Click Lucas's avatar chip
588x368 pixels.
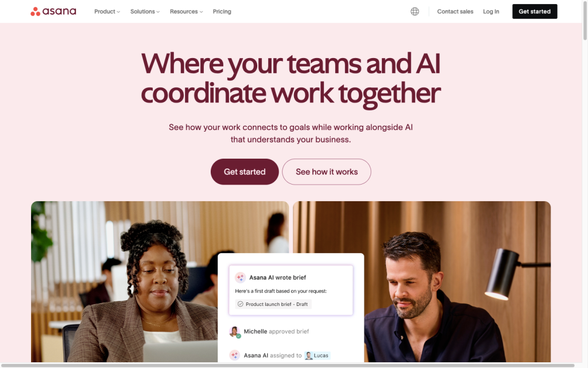[317, 355]
